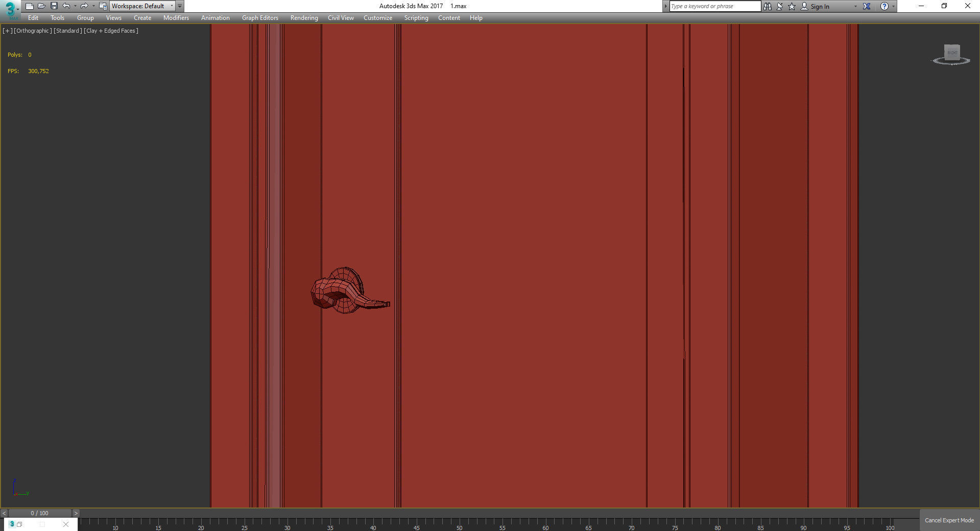
Task: Open the Help question mark icon
Action: (885, 6)
